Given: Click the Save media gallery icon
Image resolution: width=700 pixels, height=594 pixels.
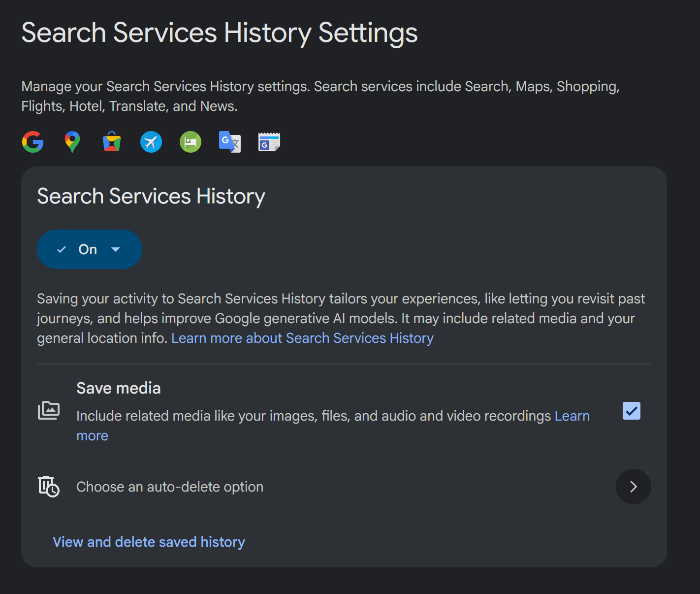Looking at the screenshot, I should click(49, 410).
